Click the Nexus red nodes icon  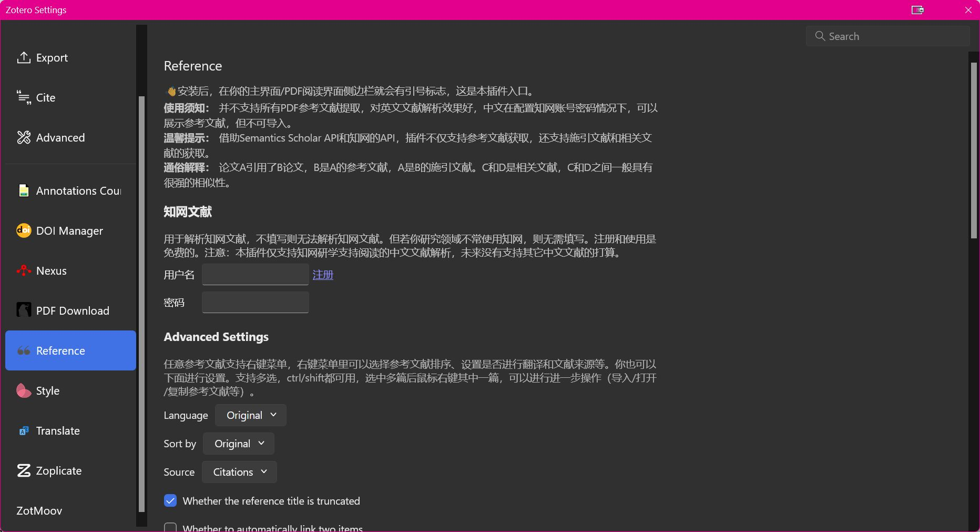24,270
